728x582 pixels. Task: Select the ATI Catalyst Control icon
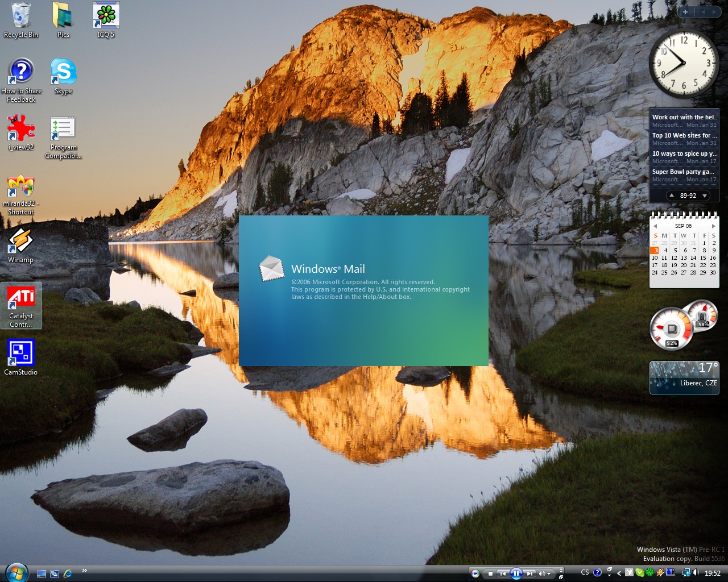[21, 306]
